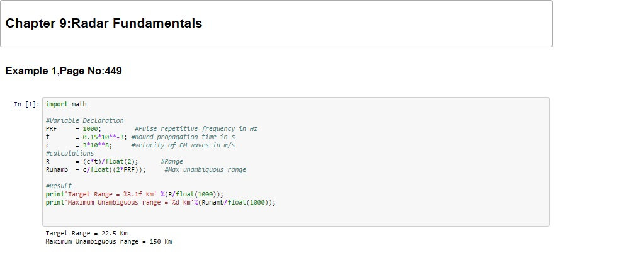Click the #Variable Declaration comment

click(84, 120)
